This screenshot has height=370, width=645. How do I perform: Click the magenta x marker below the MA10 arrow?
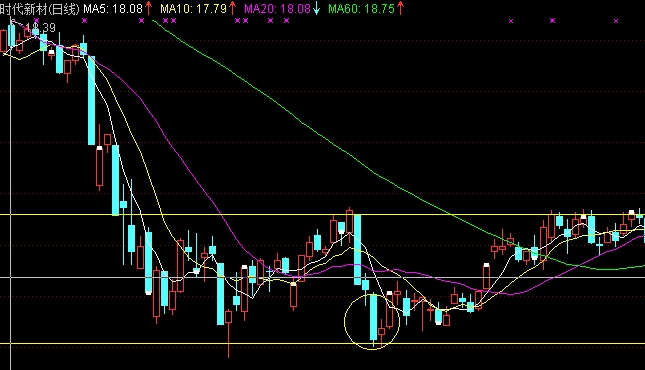[237, 21]
